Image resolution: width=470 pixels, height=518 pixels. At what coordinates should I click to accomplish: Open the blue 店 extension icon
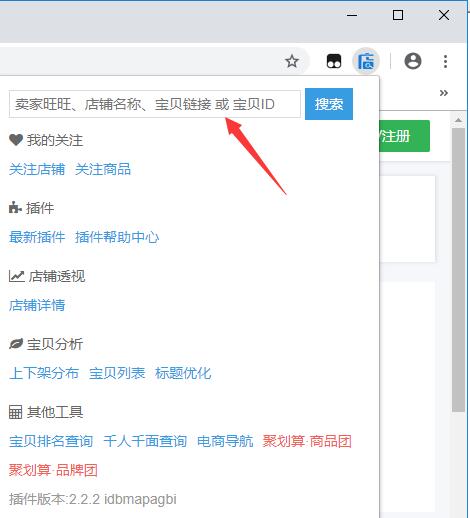pyautogui.click(x=366, y=61)
